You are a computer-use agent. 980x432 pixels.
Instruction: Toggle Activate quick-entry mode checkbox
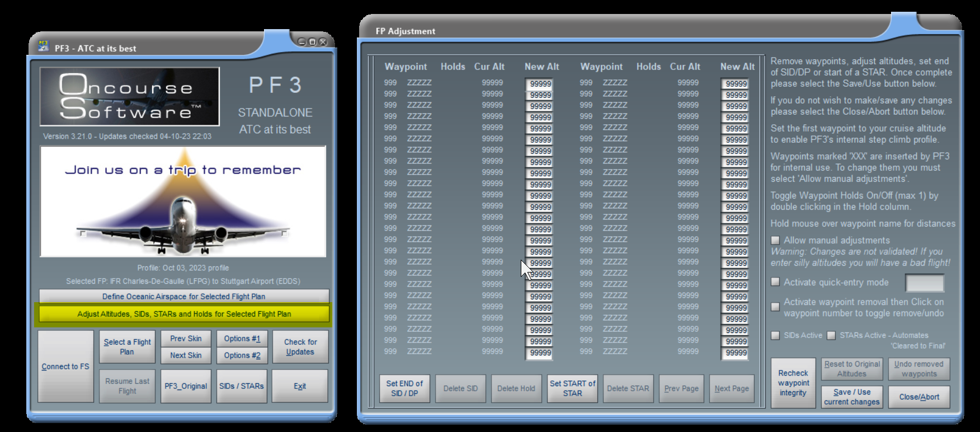(775, 282)
